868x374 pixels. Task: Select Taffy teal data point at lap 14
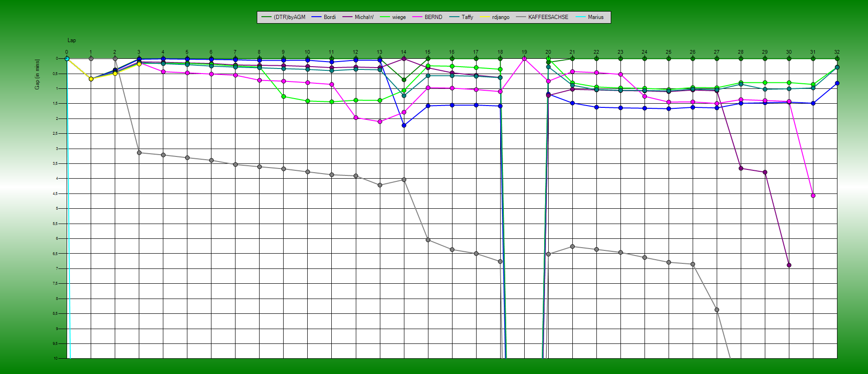point(404,96)
